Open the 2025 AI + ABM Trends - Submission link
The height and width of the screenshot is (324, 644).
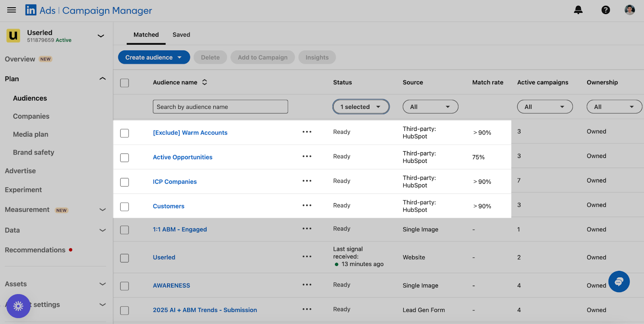pyautogui.click(x=205, y=310)
